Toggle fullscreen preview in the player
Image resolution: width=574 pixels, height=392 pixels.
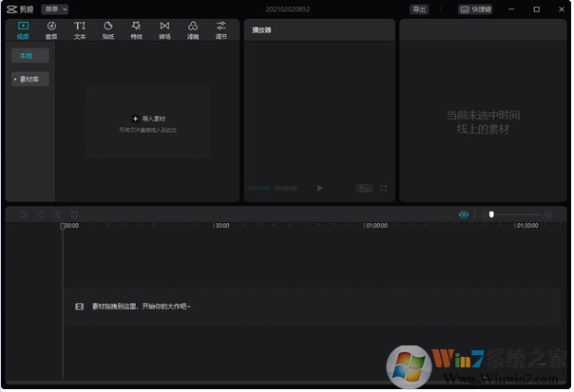point(384,188)
